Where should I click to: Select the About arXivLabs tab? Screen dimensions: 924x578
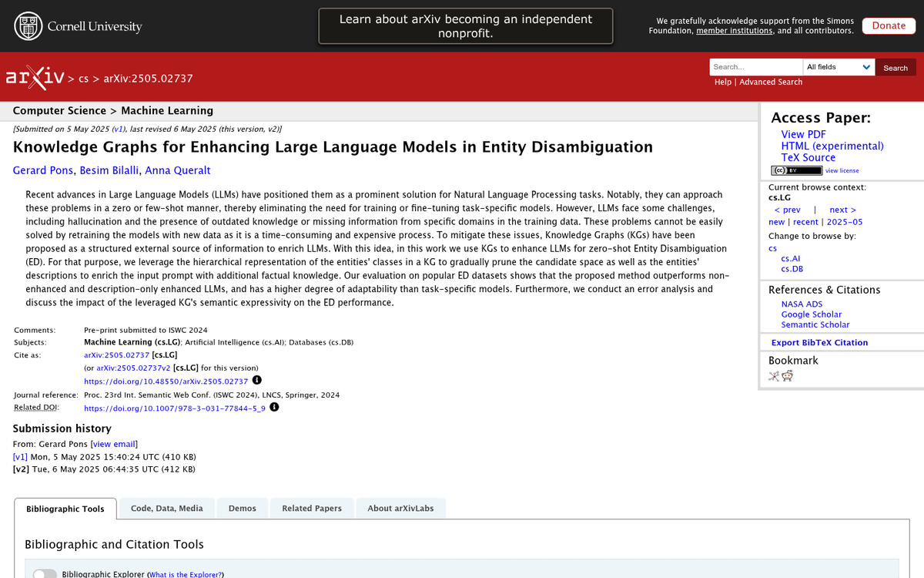click(400, 509)
